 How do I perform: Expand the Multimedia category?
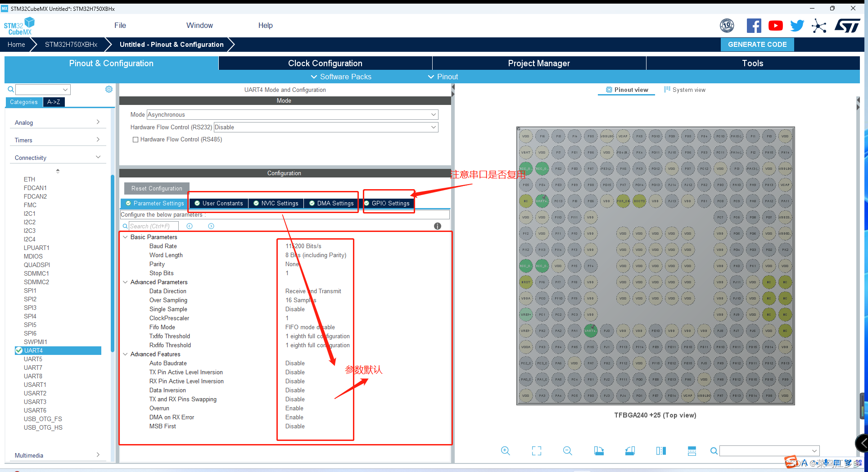[x=57, y=455]
